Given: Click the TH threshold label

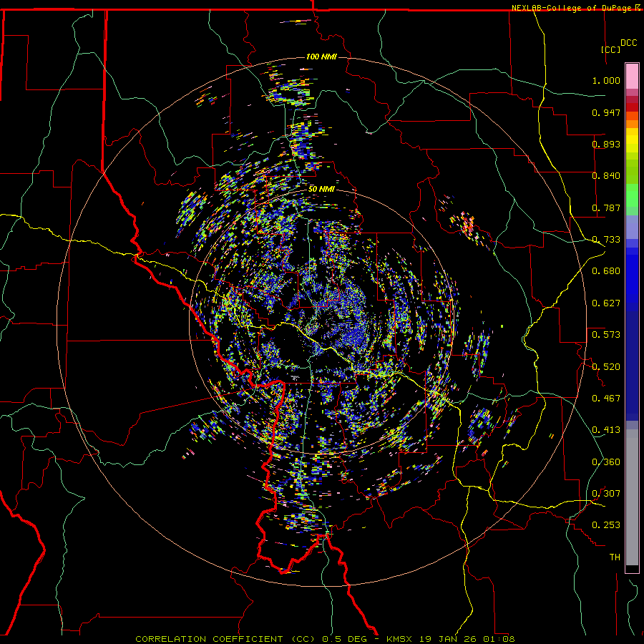Looking at the screenshot, I should (615, 557).
